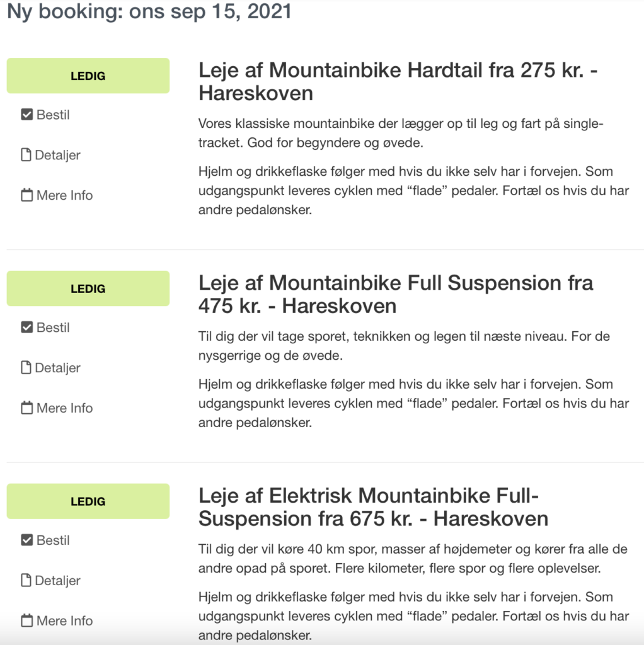This screenshot has height=645, width=644.
Task: Click the Detaljer document icon for Full Suspension 475 kr.
Action: tap(26, 368)
